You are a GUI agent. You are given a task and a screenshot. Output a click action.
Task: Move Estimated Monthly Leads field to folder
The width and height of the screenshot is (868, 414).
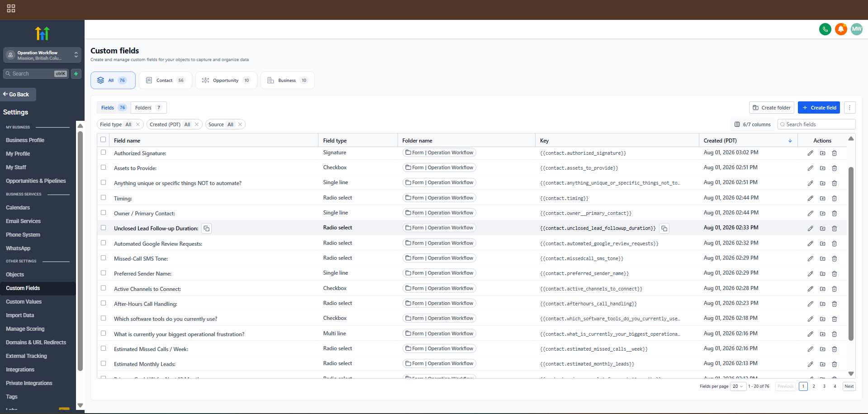tap(822, 364)
